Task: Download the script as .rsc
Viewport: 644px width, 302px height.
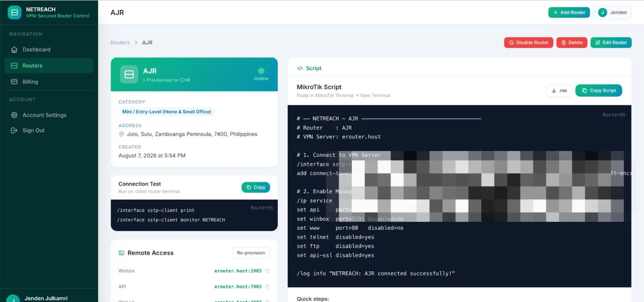Action: 559,91
